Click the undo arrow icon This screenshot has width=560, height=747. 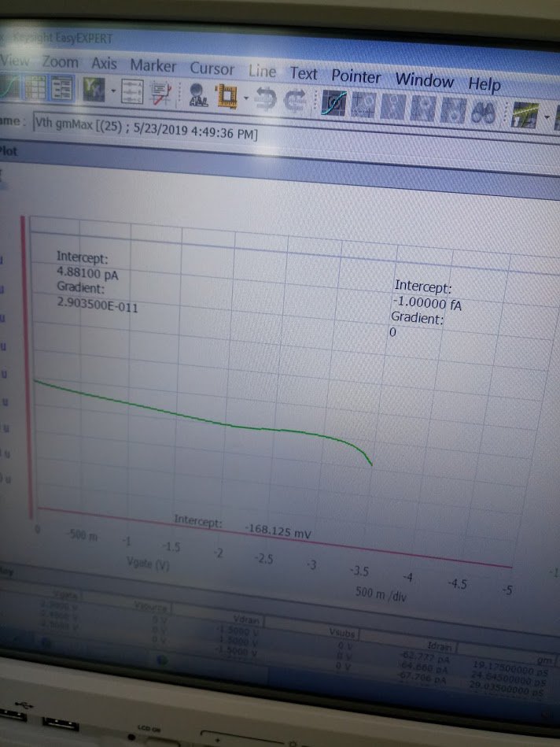pos(265,99)
